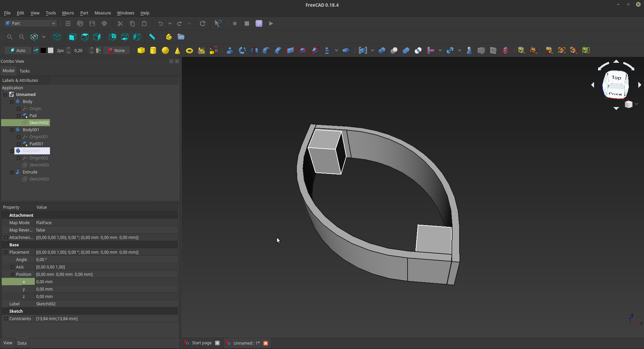Image resolution: width=644 pixels, height=349 pixels.
Task: Select the Pad item in tree
Action: click(33, 116)
